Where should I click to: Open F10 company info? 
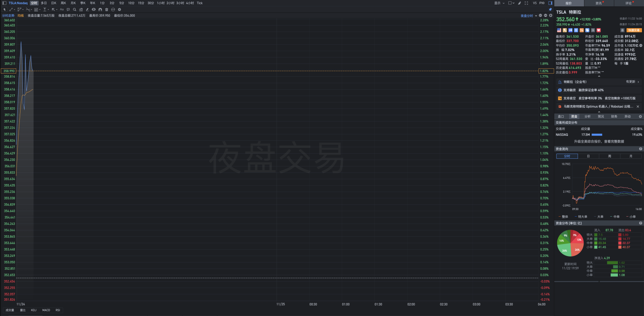pos(542,3)
